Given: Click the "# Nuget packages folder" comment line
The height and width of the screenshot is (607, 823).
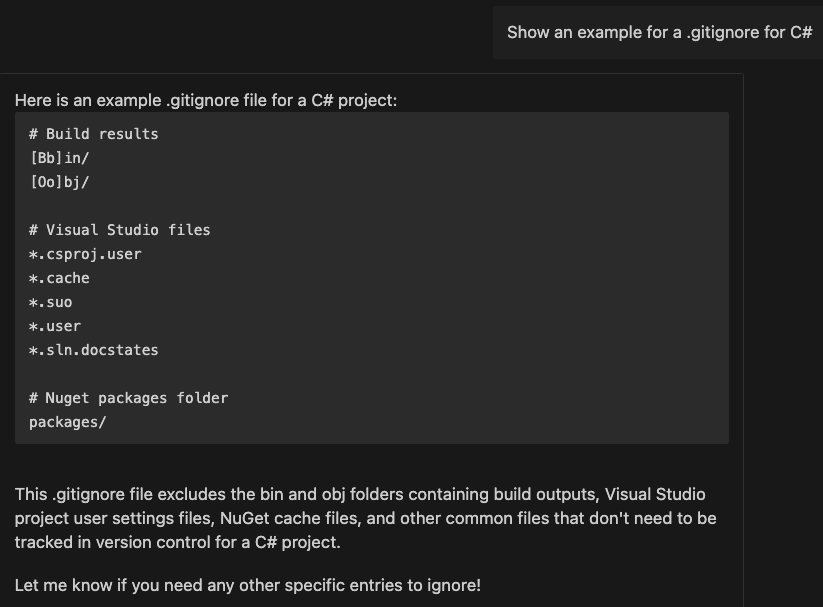Looking at the screenshot, I should (128, 398).
